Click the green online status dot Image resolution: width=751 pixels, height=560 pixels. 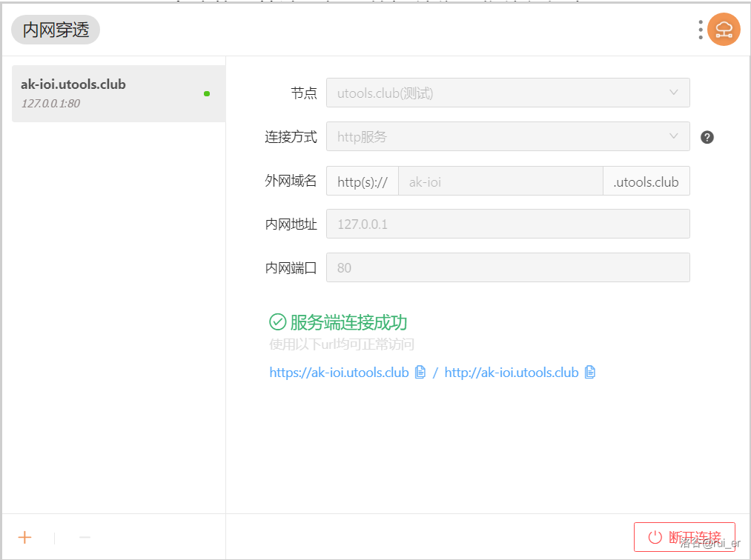pyautogui.click(x=207, y=93)
